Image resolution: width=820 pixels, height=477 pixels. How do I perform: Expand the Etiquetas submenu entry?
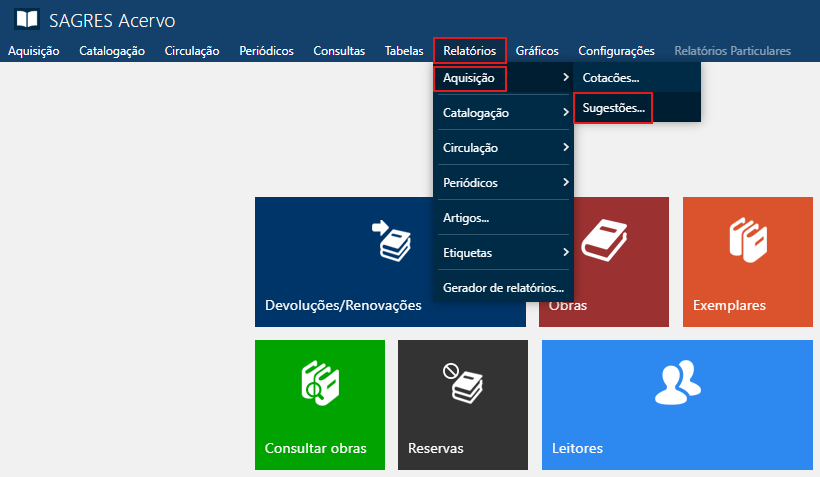tap(566, 253)
